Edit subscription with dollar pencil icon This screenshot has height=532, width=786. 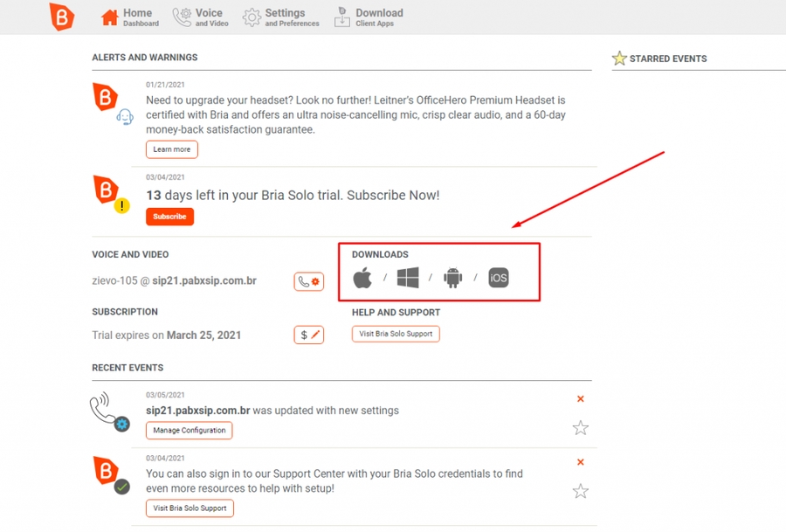click(x=309, y=335)
